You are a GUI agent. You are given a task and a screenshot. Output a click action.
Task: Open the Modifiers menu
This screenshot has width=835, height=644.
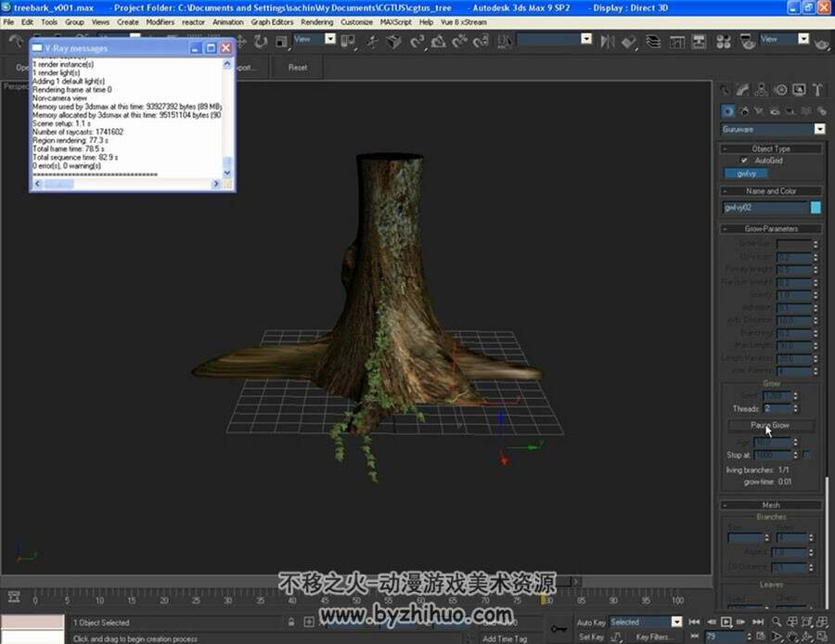(161, 22)
